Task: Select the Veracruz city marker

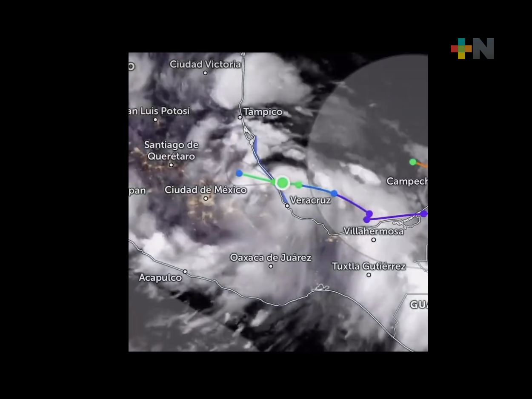Action: 287,205
